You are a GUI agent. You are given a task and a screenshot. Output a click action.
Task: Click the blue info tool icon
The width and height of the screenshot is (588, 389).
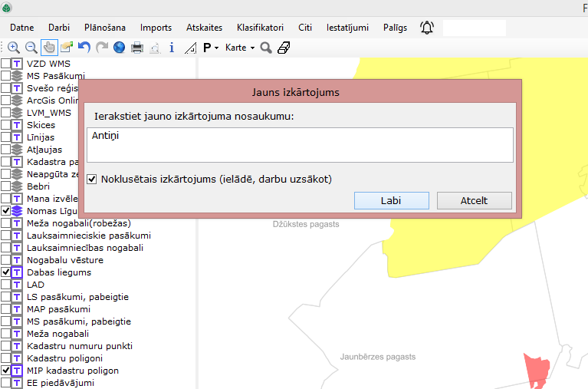(172, 48)
